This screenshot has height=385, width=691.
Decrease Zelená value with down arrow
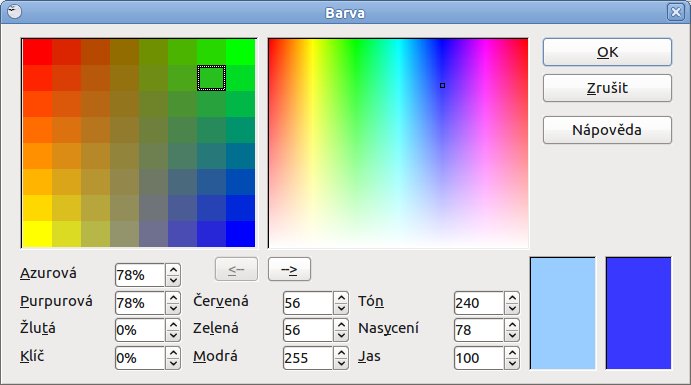click(341, 336)
